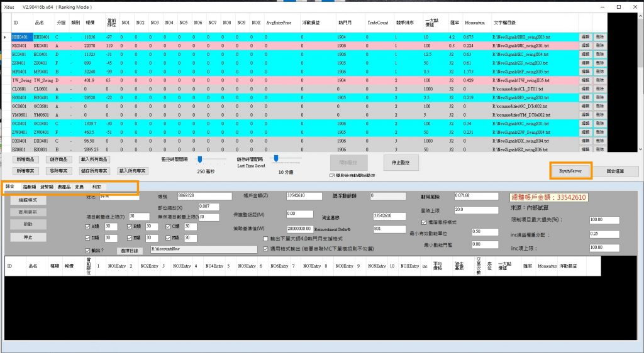
Task: Click 刪除 button for the NK0401 row
Action: click(x=599, y=46)
